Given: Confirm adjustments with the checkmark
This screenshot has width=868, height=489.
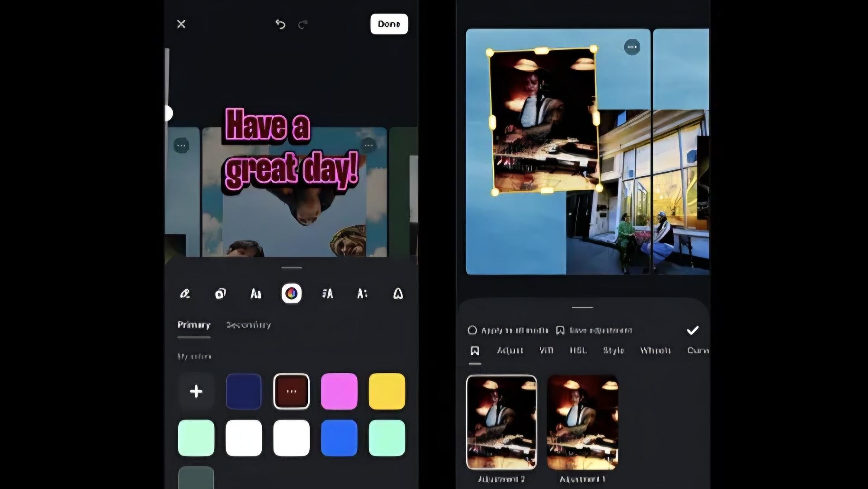Looking at the screenshot, I should [x=693, y=330].
